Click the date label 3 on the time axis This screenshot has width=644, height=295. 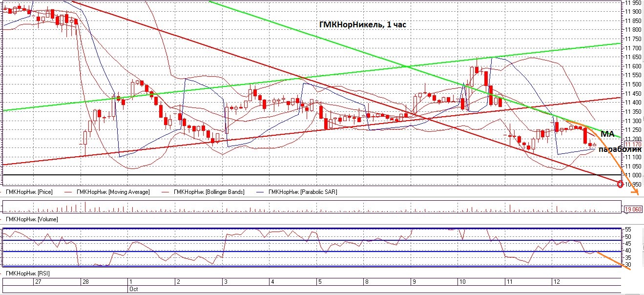tap(225, 282)
